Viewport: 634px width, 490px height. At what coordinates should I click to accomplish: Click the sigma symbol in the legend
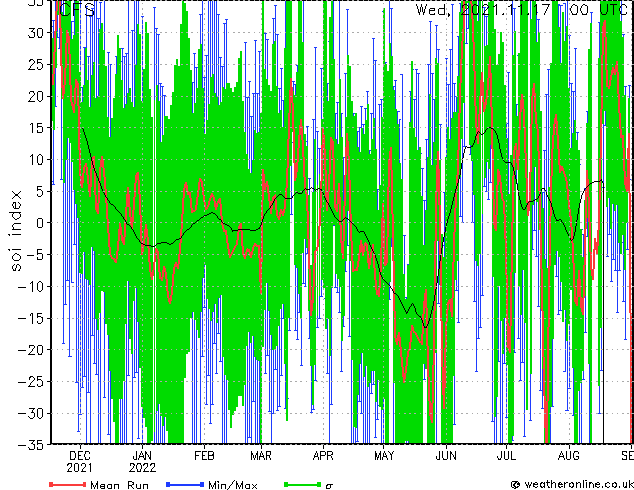click(329, 486)
